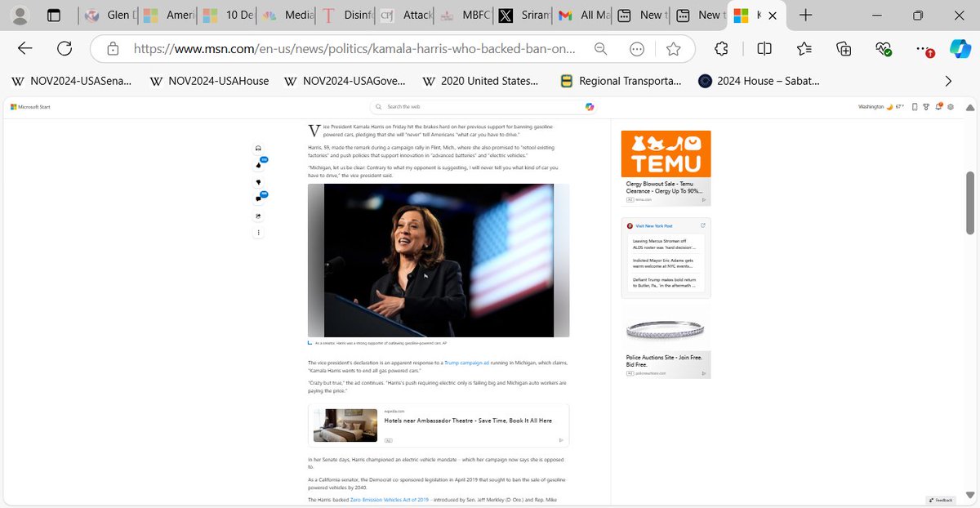This screenshot has width=980, height=508.
Task: Open Leaving Marcus Stroman off ALDS roster story
Action: click(x=666, y=243)
